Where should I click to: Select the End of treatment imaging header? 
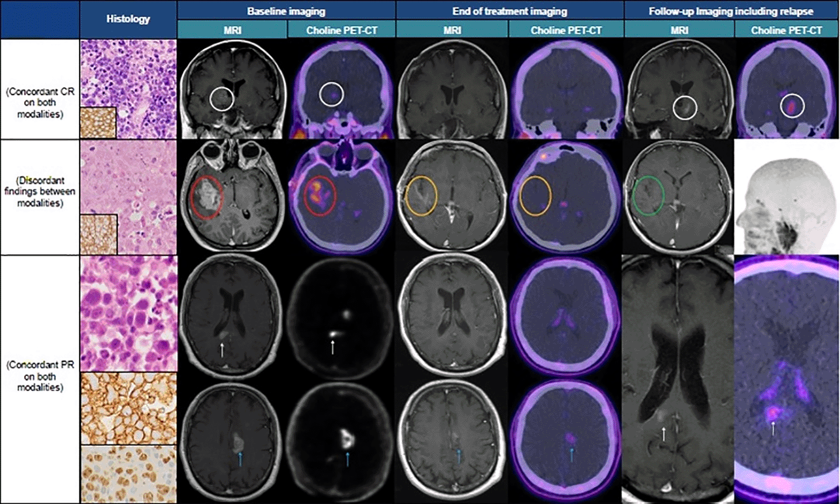tap(510, 10)
